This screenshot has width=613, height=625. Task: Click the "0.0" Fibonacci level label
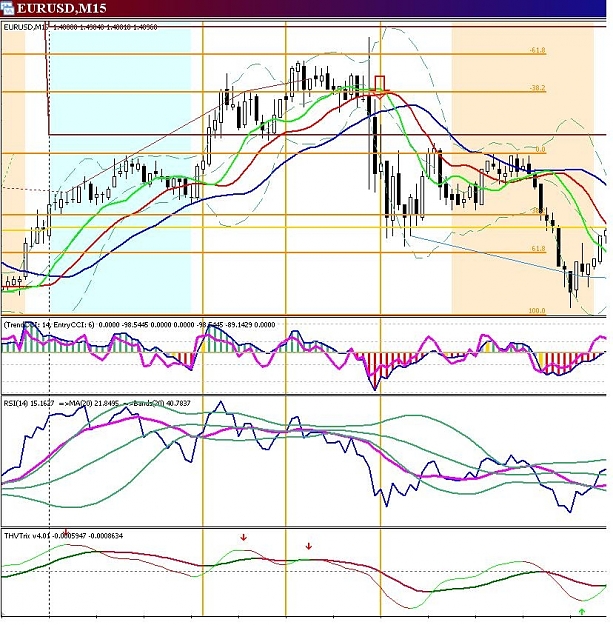(x=540, y=149)
